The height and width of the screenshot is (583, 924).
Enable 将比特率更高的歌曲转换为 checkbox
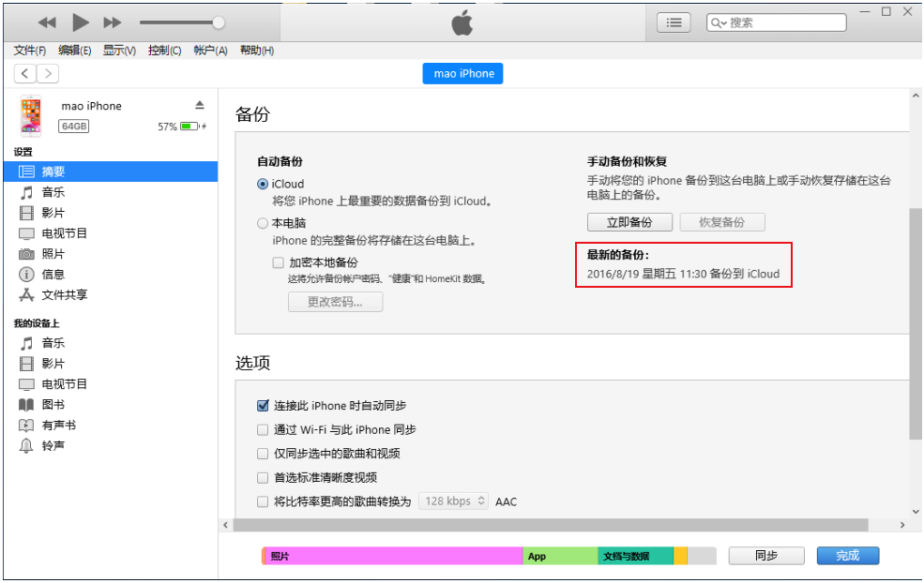point(263,501)
